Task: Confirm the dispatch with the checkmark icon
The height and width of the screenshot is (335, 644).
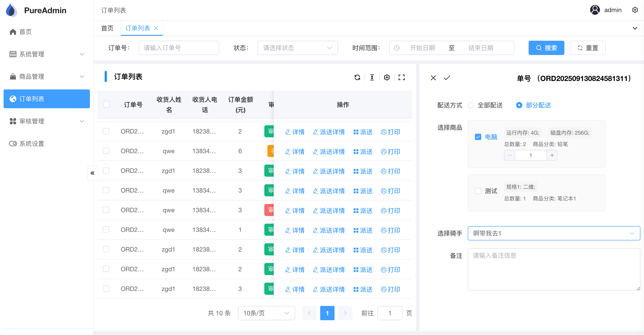Action: click(447, 78)
